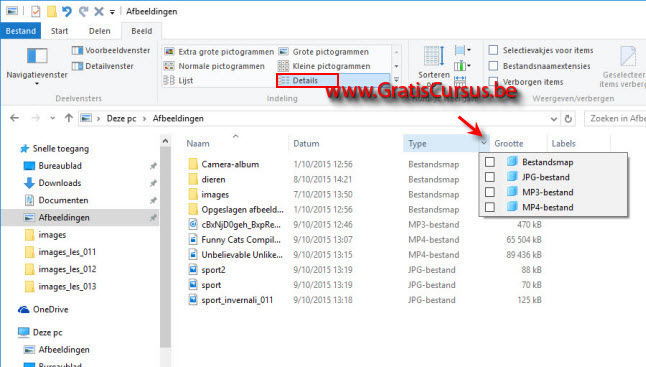The width and height of the screenshot is (646, 367).
Task: Choose Kleine pictogrammen layout
Action: [324, 66]
